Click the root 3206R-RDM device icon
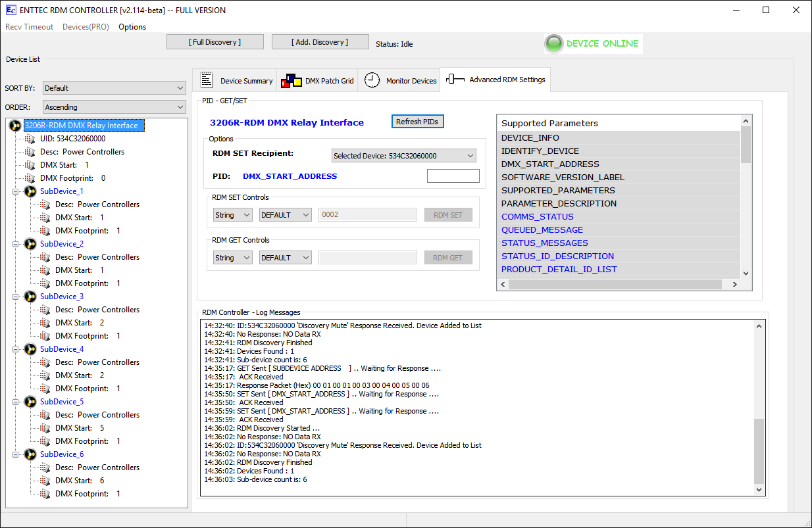 point(15,126)
